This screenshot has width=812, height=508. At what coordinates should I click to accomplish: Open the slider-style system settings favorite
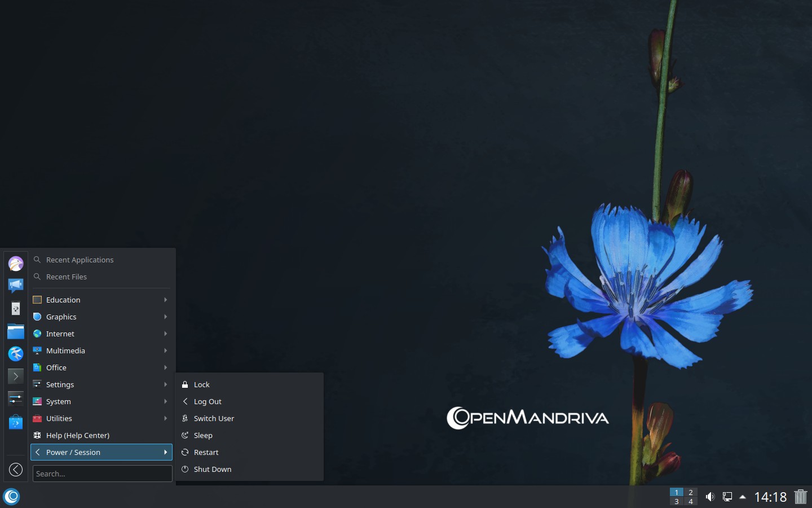pyautogui.click(x=16, y=398)
